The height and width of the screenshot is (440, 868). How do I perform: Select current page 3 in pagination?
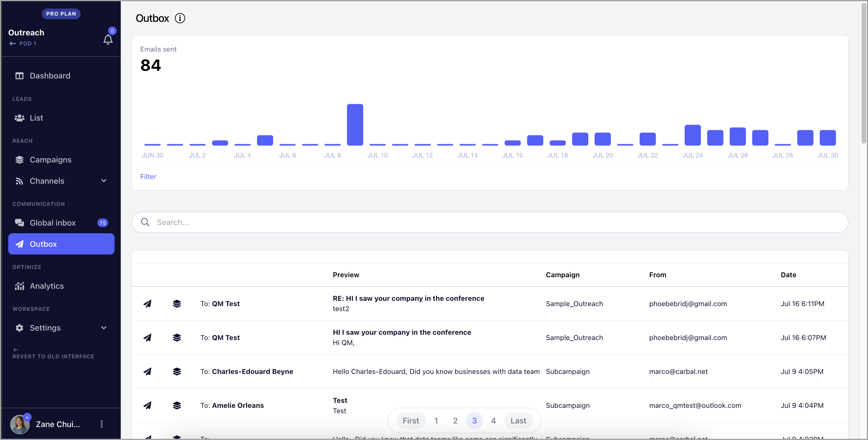(474, 421)
